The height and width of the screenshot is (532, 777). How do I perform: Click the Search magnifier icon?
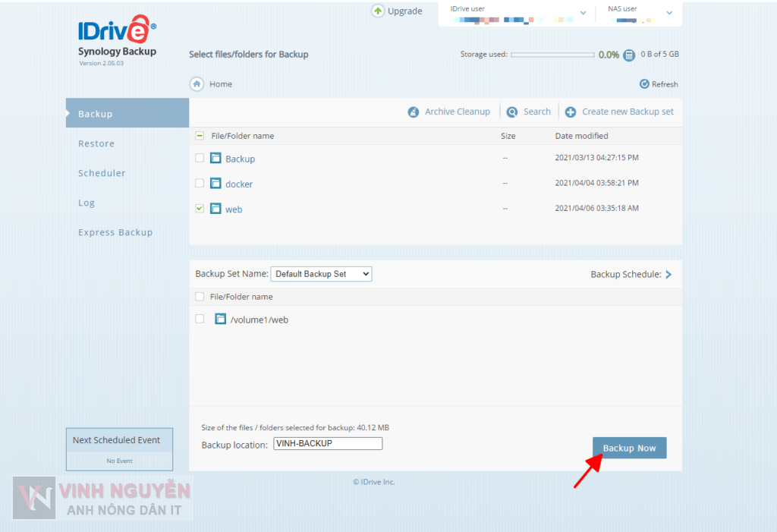513,112
